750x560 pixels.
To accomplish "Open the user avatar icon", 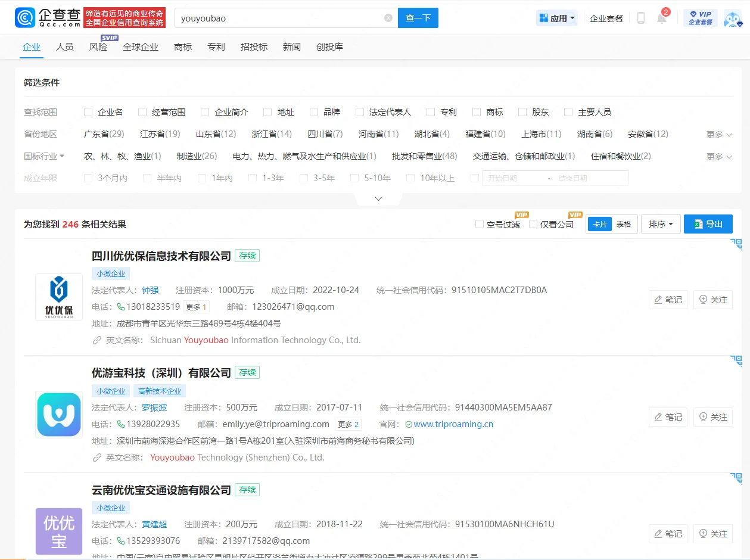I will (732, 18).
